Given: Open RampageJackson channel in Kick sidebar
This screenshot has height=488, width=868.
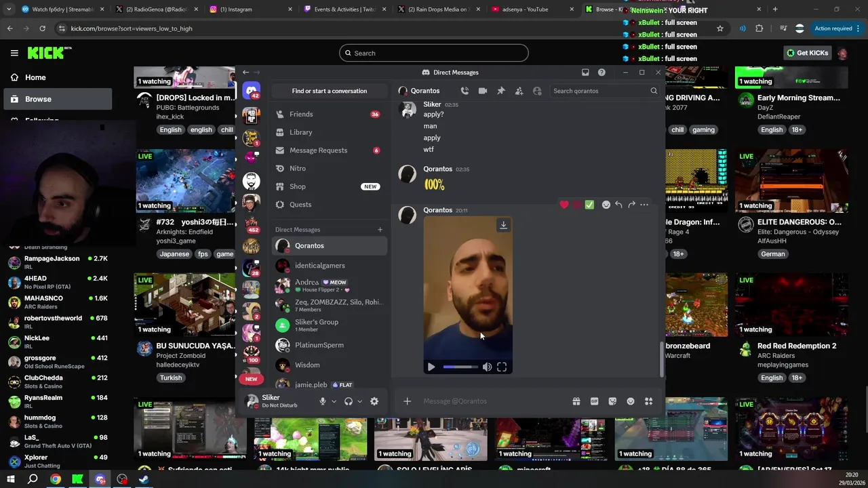Looking at the screenshot, I should pos(58,263).
